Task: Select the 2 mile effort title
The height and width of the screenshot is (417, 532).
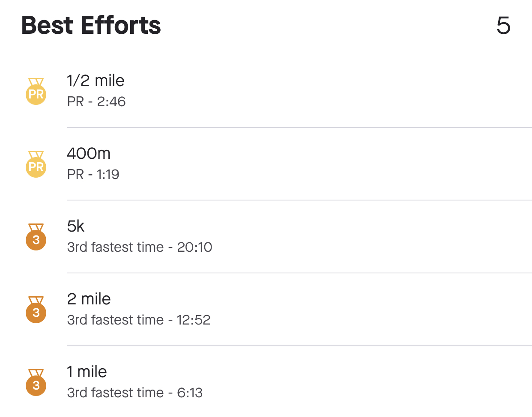Action: coord(89,299)
